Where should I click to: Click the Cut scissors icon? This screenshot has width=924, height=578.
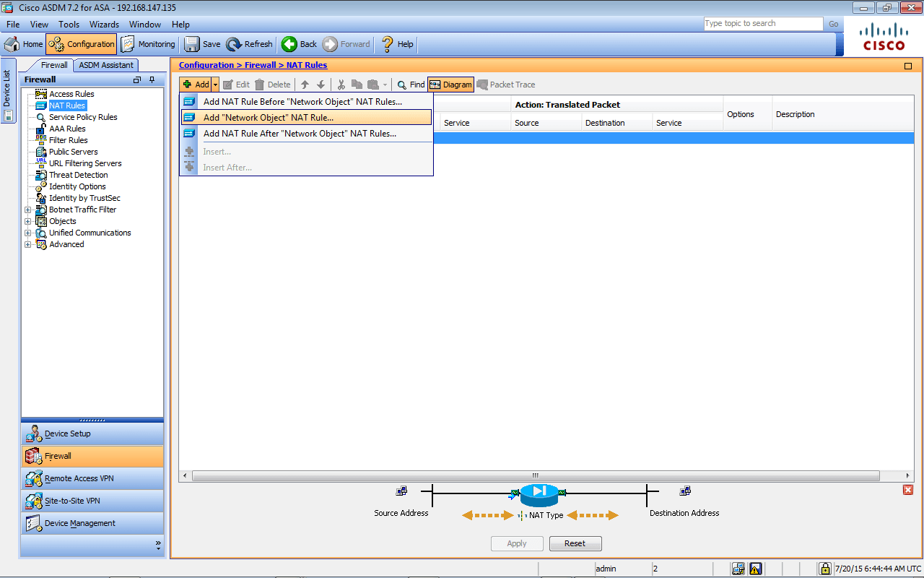[341, 85]
